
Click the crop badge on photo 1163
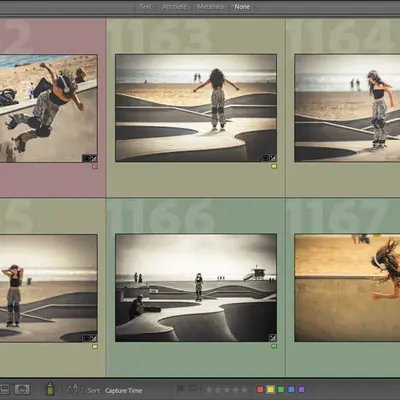click(x=265, y=158)
